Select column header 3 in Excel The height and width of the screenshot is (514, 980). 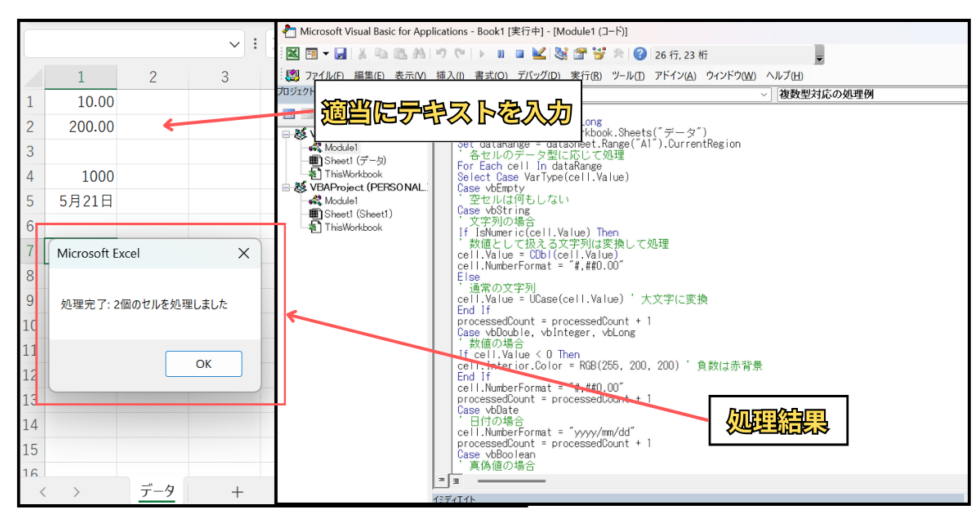(225, 78)
